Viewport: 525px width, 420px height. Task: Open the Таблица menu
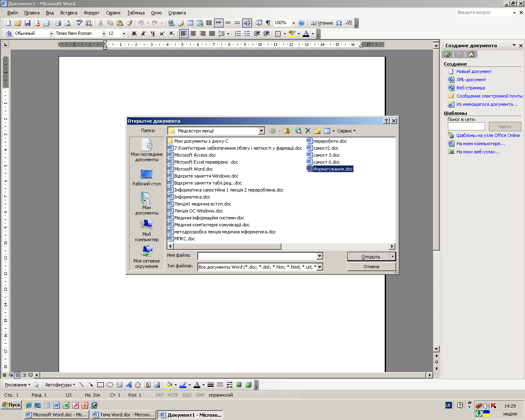coord(136,13)
